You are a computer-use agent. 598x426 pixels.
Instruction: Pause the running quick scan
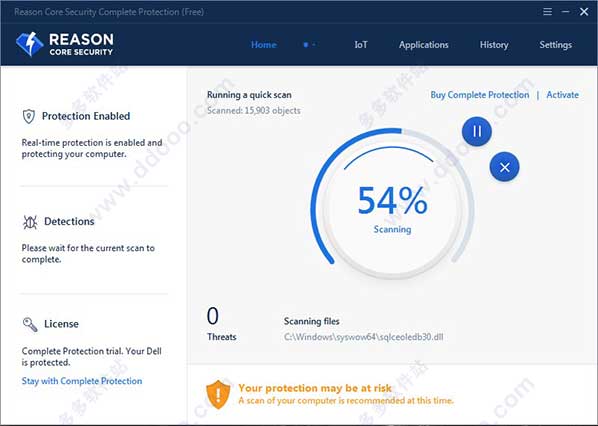pyautogui.click(x=476, y=132)
